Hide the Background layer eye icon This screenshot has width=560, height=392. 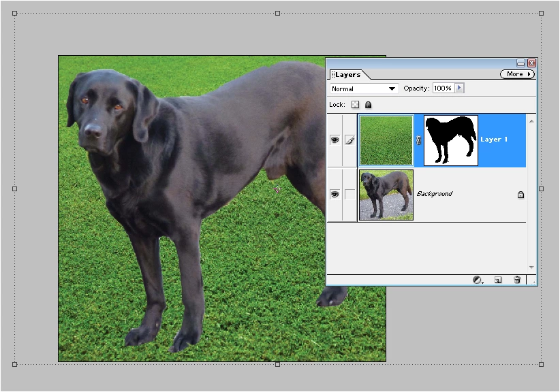(x=335, y=195)
